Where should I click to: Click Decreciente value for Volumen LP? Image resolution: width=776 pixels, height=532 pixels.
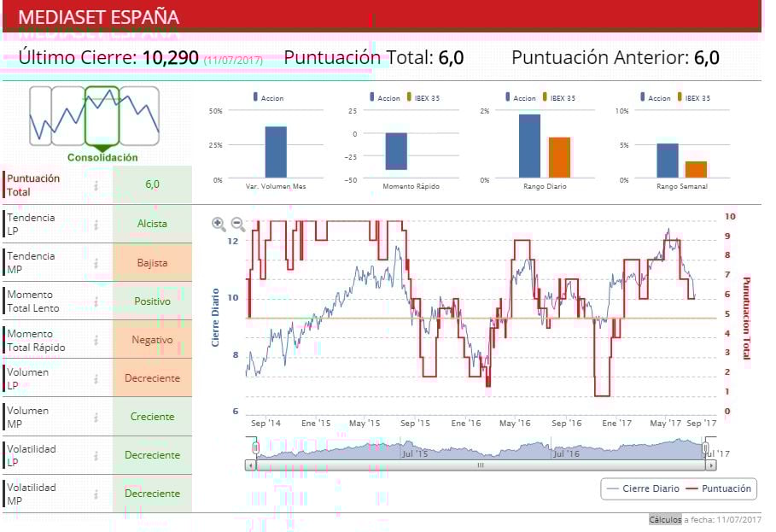(152, 378)
